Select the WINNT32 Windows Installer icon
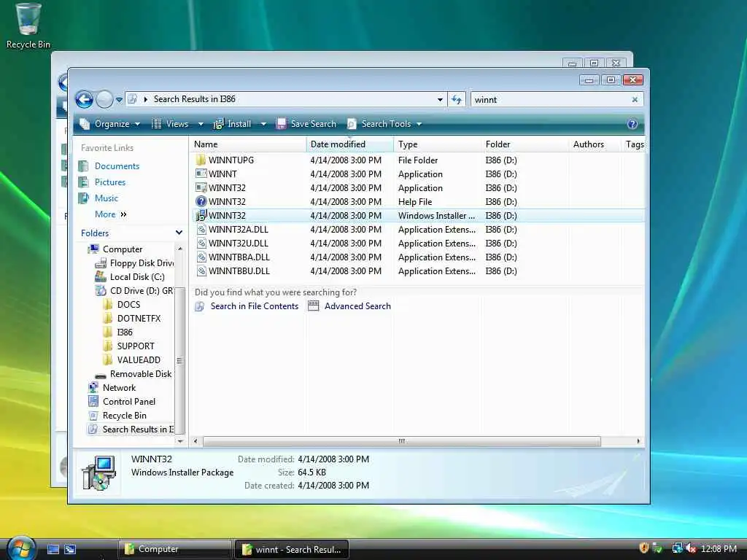 coord(201,215)
